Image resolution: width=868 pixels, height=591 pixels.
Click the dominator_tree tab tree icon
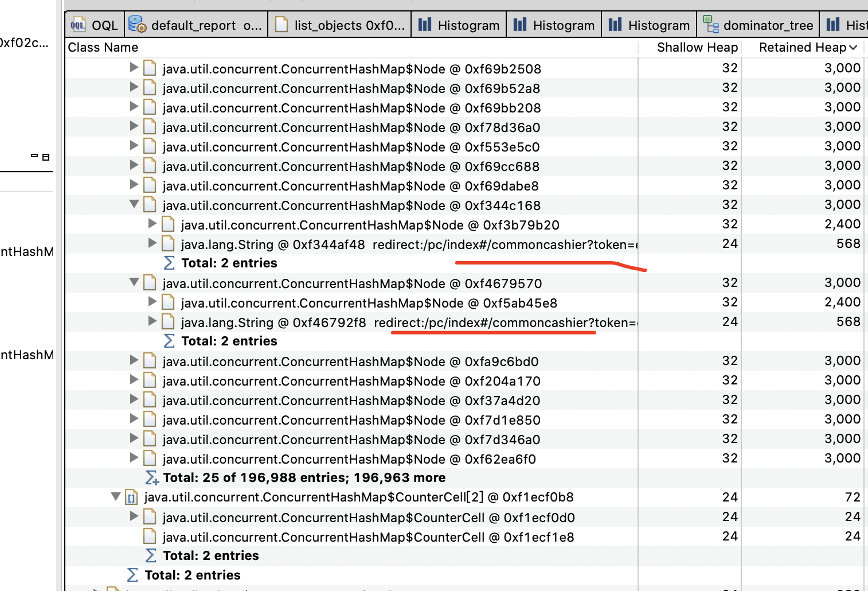(711, 25)
